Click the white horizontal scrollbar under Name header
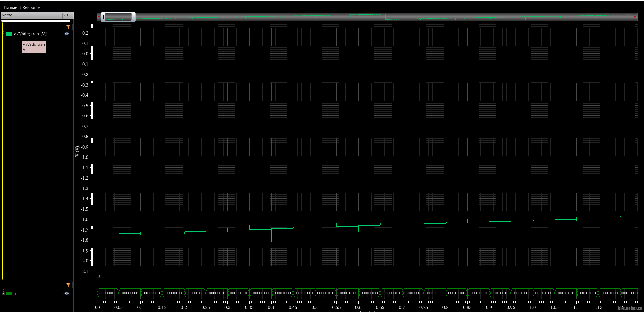This screenshot has width=644, height=312. [x=36, y=21]
